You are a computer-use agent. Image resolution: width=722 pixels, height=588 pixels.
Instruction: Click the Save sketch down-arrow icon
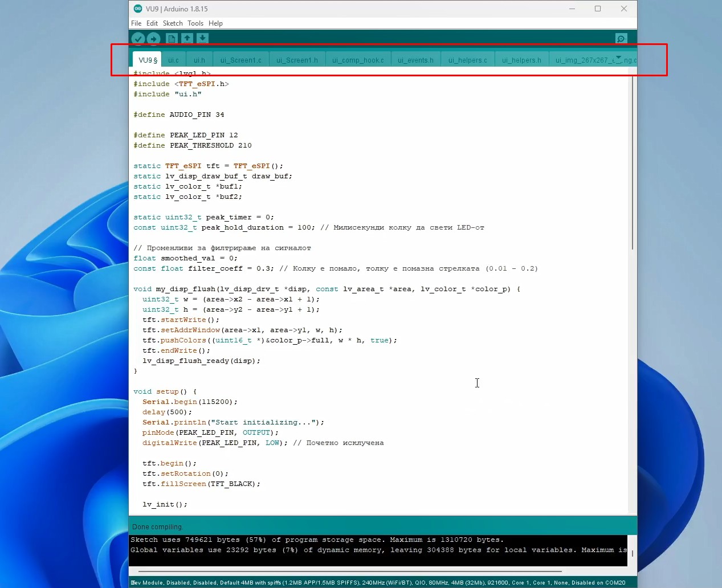click(x=203, y=39)
